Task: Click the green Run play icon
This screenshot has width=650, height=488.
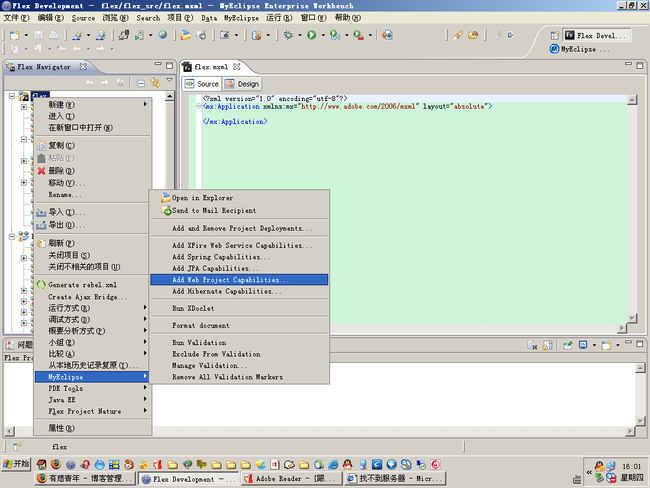Action: coord(312,35)
